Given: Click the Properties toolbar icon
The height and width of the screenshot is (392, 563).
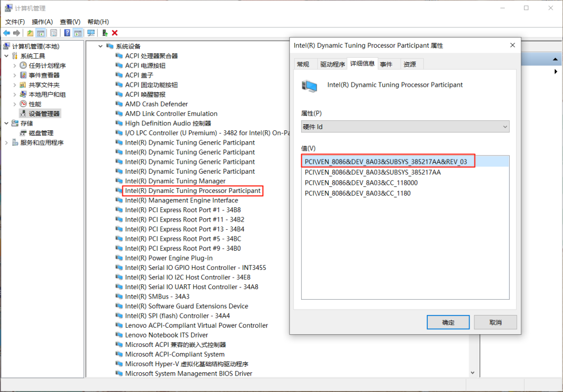Looking at the screenshot, I should click(53, 33).
